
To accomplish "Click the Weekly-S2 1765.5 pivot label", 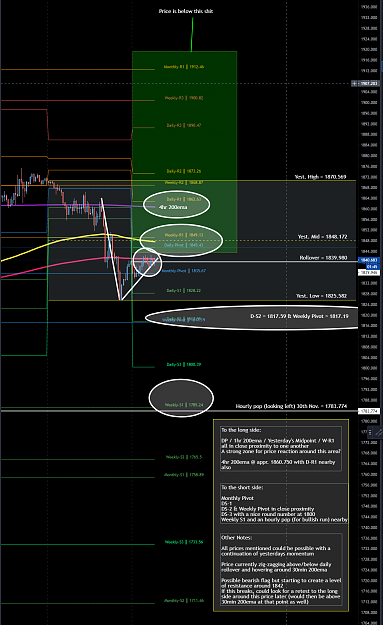I will (184, 457).
